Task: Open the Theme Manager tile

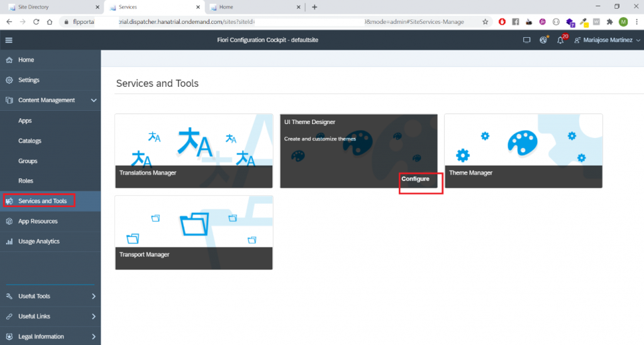Action: pos(523,151)
